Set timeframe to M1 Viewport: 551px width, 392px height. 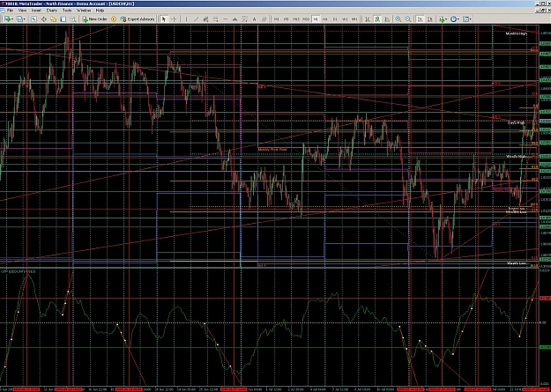coord(277,19)
